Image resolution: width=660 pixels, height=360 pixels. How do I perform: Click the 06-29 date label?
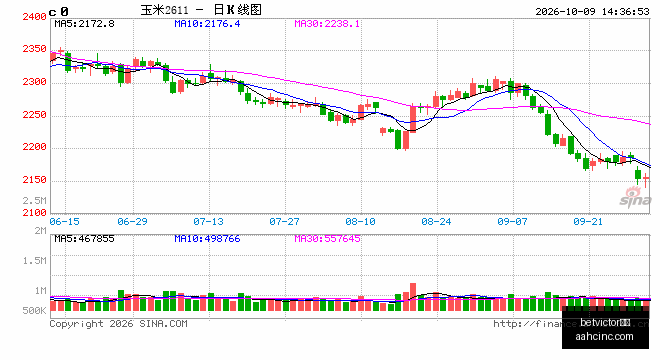132,221
